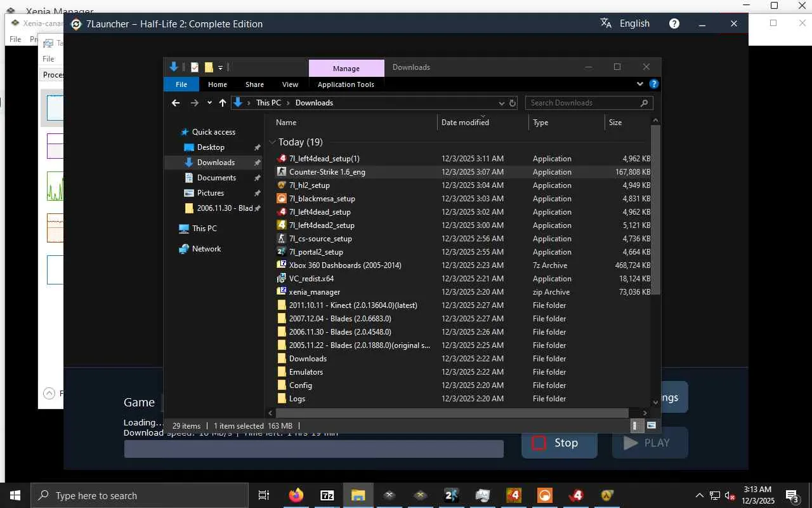Click the 7l_portal2_setup file icon
Image resolution: width=812 pixels, height=508 pixels.
[x=282, y=252]
